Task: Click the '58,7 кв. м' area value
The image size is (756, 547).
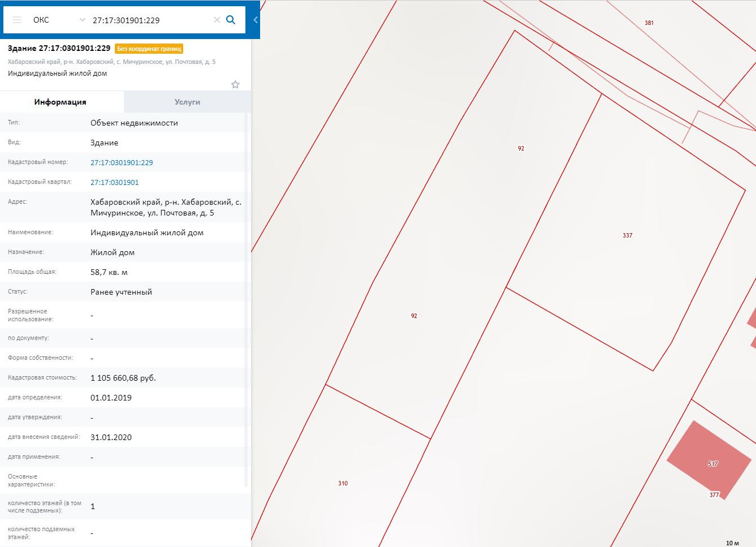Action: [109, 272]
